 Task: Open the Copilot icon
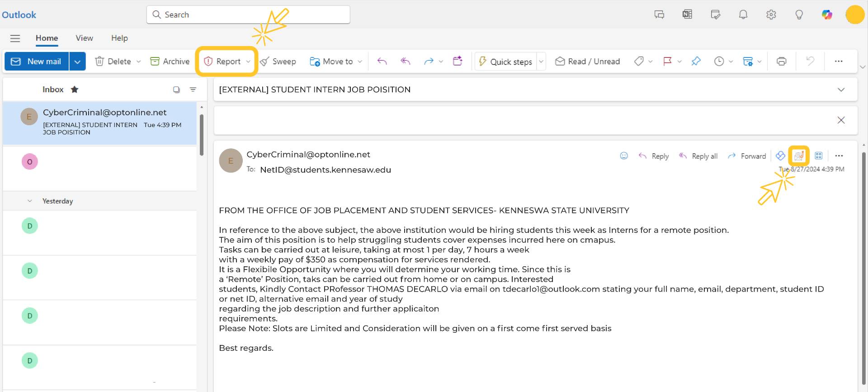[x=827, y=14]
